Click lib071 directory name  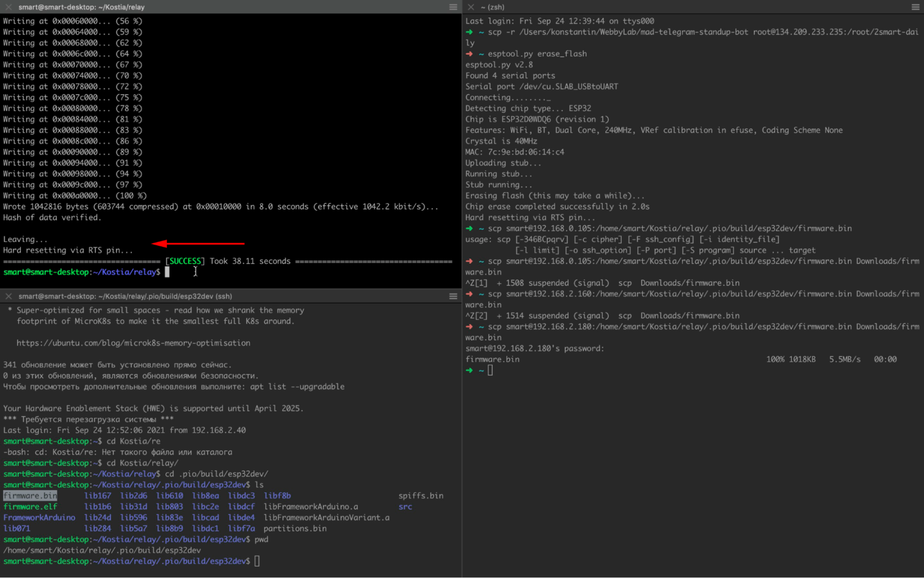(x=16, y=528)
